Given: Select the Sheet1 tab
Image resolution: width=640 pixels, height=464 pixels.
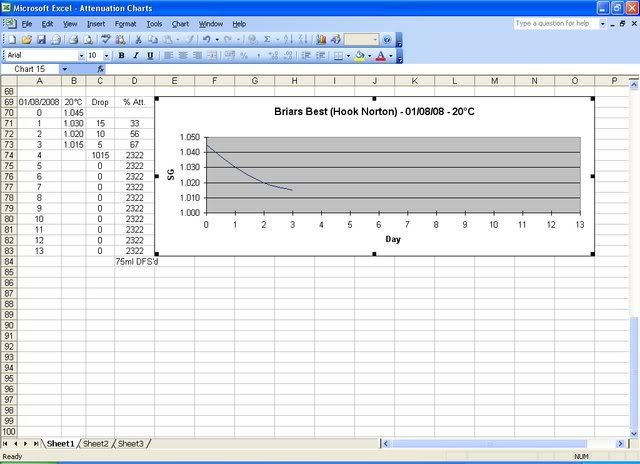Looking at the screenshot, I should [x=60, y=444].
